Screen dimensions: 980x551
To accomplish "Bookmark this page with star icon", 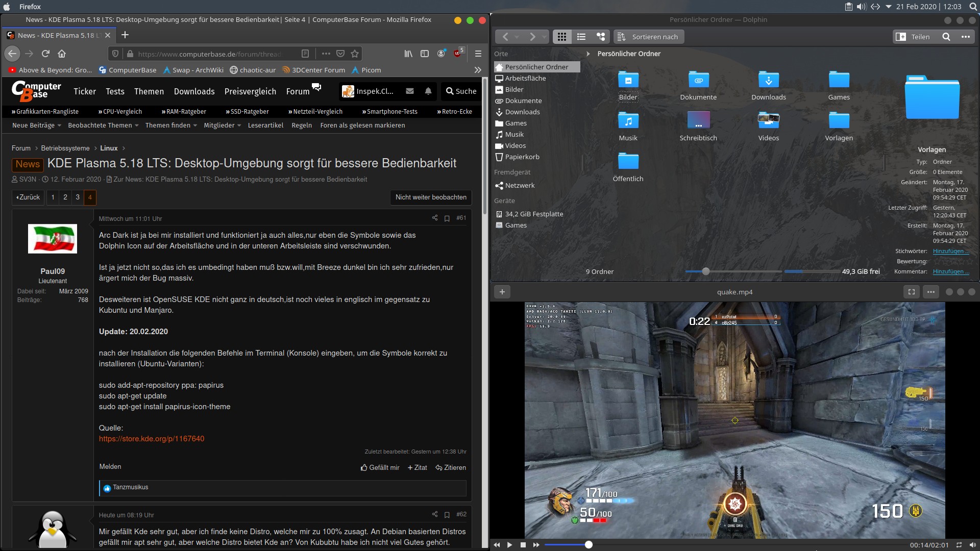I will click(355, 54).
